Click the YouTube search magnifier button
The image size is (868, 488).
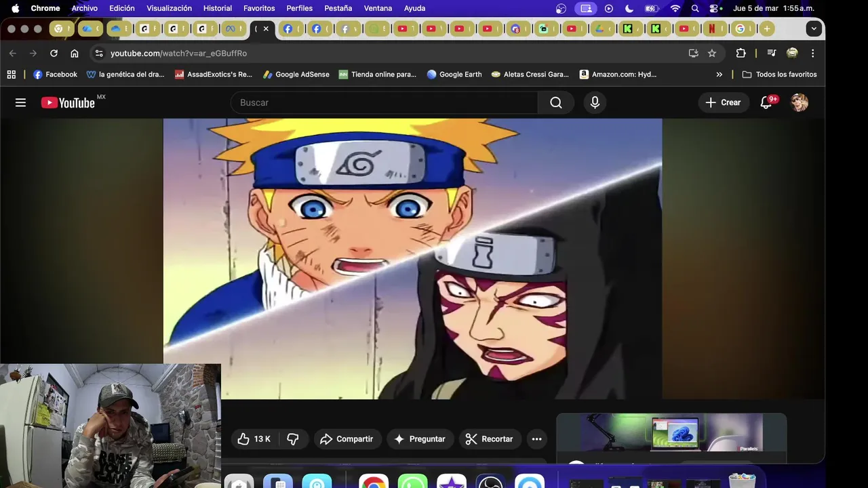(556, 102)
